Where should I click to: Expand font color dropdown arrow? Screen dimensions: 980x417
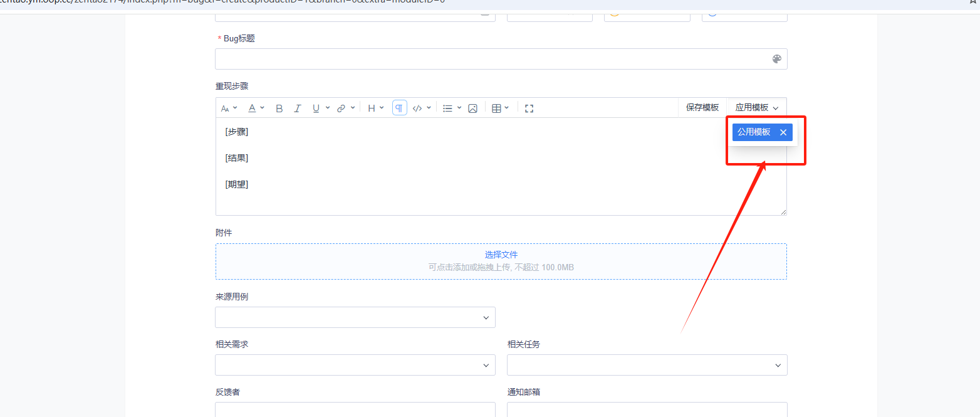pyautogui.click(x=262, y=108)
